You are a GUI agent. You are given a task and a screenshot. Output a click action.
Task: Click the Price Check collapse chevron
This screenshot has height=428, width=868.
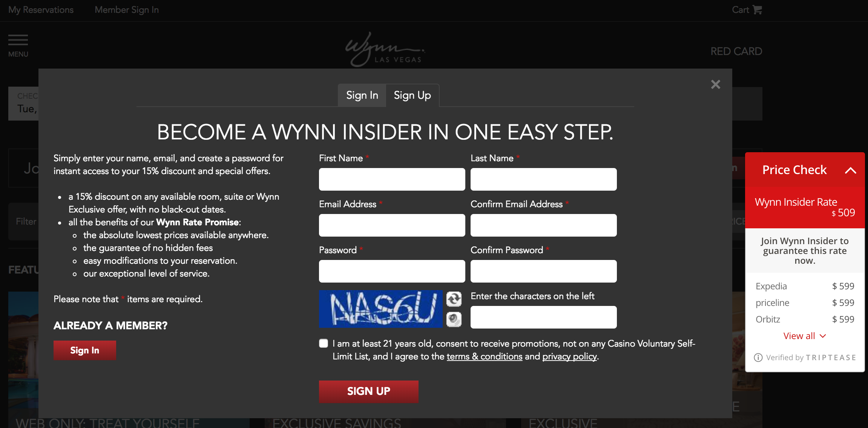(851, 170)
